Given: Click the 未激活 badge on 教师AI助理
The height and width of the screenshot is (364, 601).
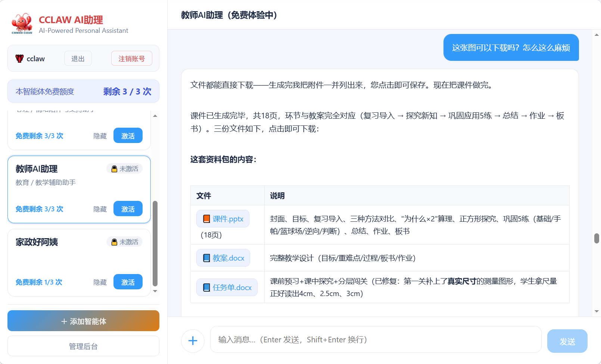Looking at the screenshot, I should click(125, 169).
